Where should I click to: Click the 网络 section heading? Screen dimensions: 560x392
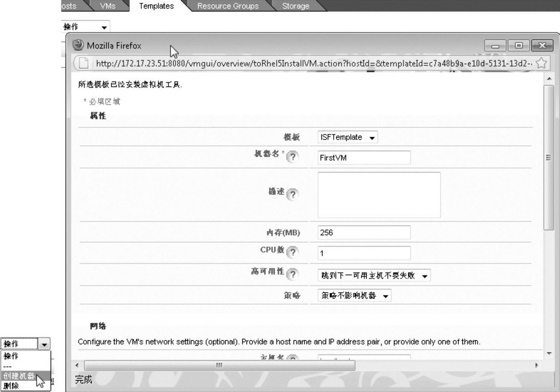pyautogui.click(x=98, y=326)
